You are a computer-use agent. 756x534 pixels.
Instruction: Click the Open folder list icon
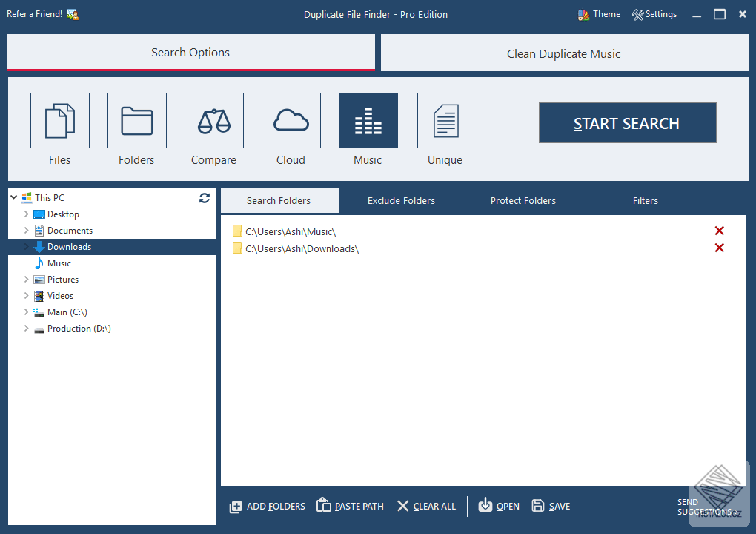[485, 505]
